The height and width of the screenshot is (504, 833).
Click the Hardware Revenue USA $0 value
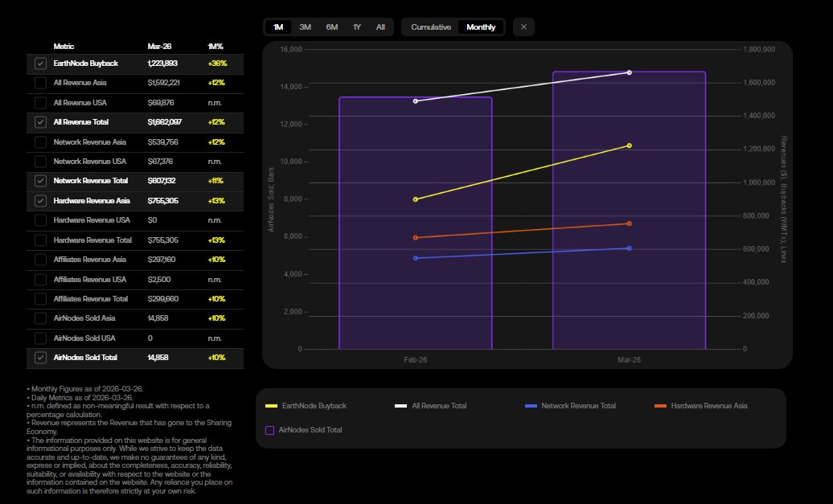pos(153,220)
